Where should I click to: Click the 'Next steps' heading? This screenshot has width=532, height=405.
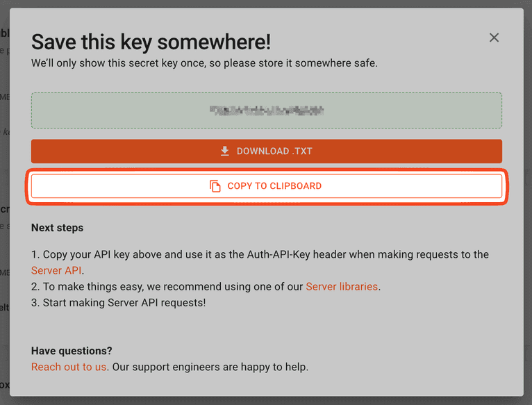[x=57, y=228]
